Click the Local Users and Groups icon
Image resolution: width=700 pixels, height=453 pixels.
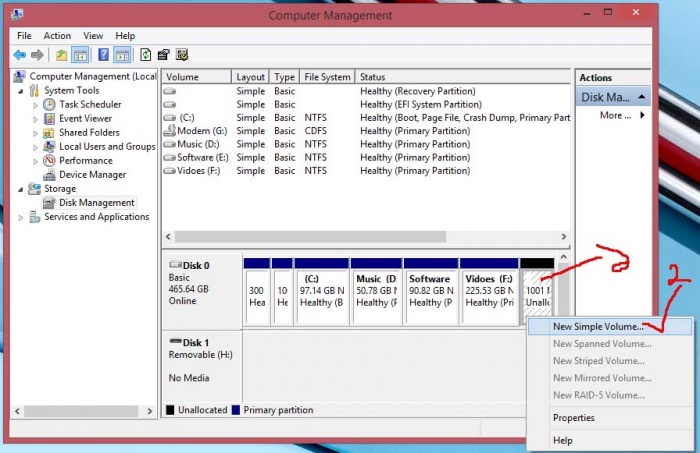[49, 146]
